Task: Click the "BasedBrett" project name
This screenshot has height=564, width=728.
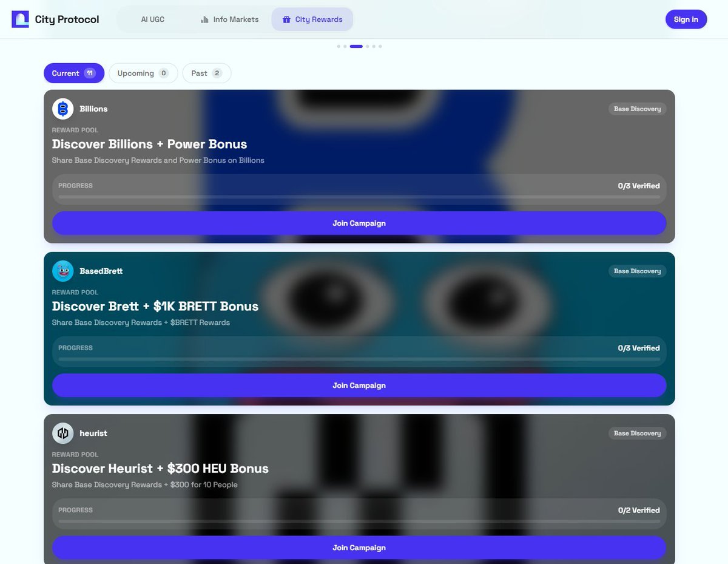Action: (101, 271)
